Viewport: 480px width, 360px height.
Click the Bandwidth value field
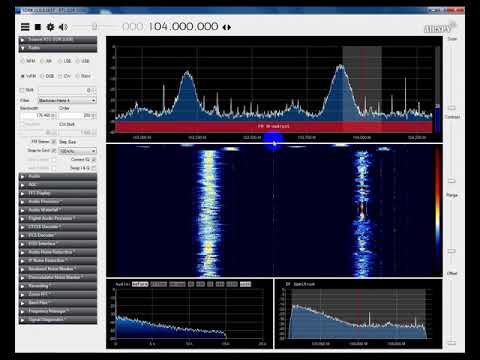[38, 115]
